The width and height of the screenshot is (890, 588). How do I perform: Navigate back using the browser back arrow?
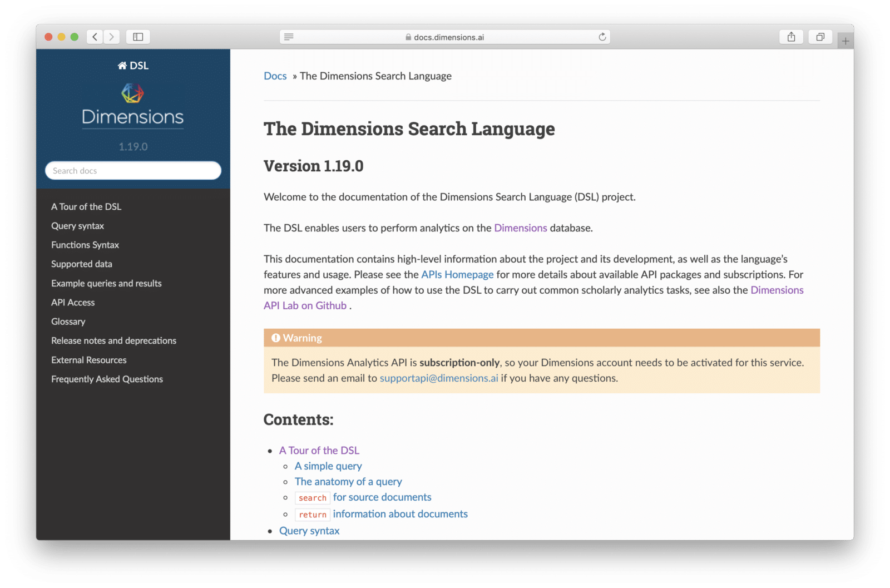tap(95, 37)
